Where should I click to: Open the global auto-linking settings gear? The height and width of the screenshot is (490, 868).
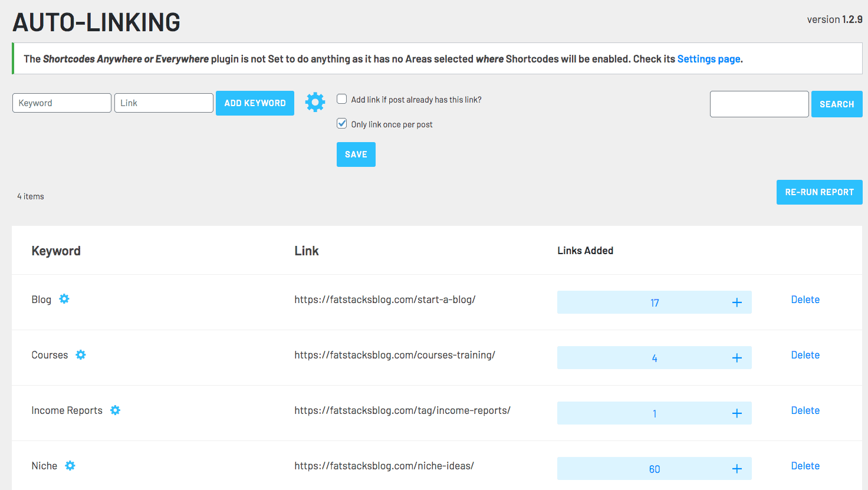click(x=315, y=102)
